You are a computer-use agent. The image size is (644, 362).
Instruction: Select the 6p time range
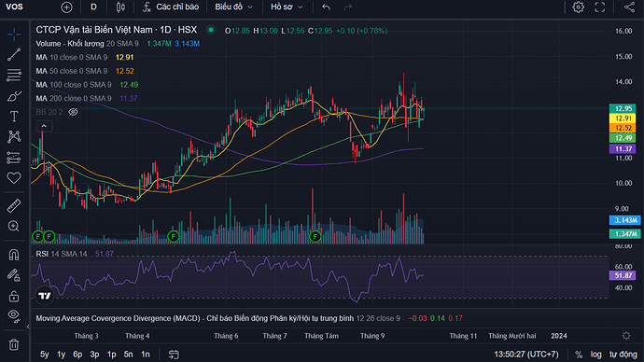coord(77,355)
